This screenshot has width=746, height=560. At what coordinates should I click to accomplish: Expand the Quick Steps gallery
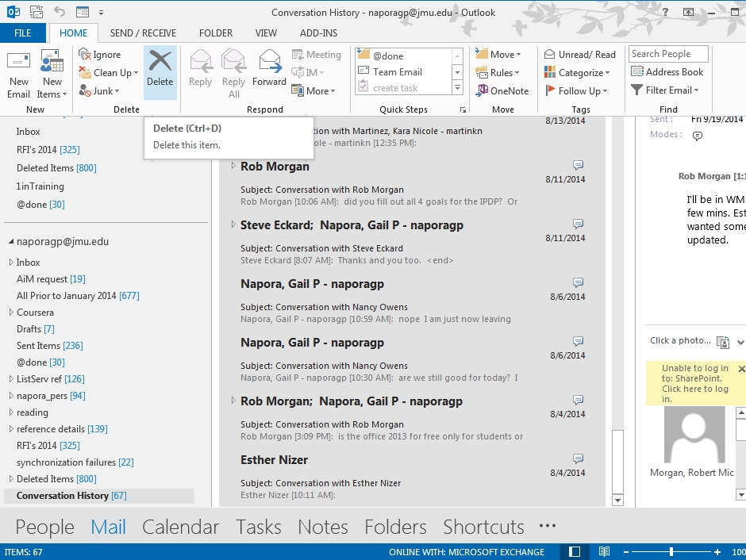coord(457,88)
